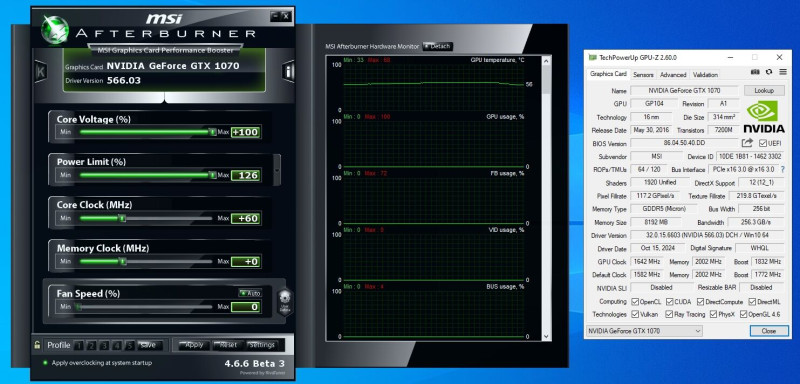Image resolution: width=800 pixels, height=384 pixels.
Task: Click the Core Voltage slider handle
Action: [212, 132]
